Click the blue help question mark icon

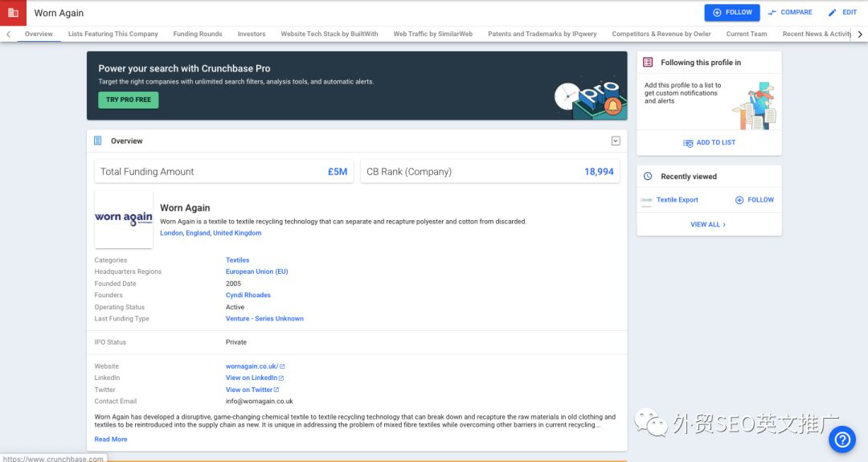tap(841, 440)
